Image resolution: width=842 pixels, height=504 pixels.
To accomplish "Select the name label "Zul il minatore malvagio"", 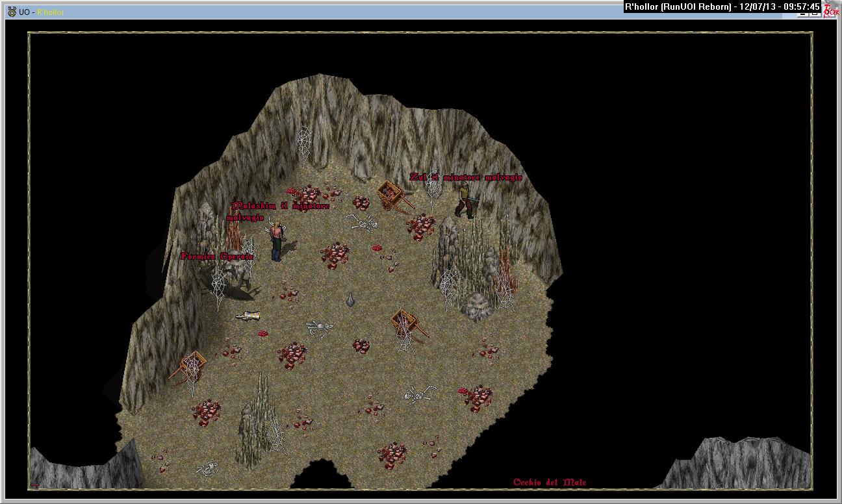I will tap(465, 177).
